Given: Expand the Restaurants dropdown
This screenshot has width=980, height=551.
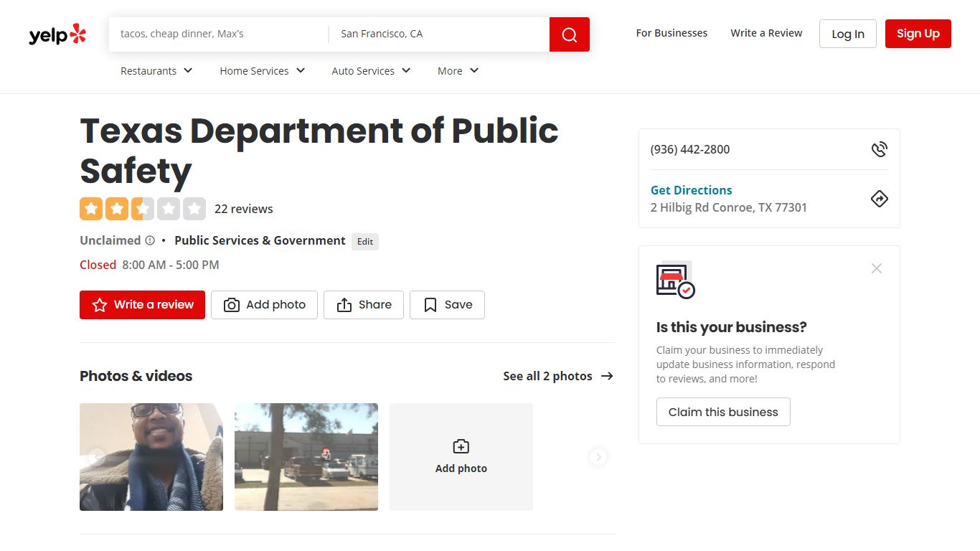Looking at the screenshot, I should pos(156,71).
